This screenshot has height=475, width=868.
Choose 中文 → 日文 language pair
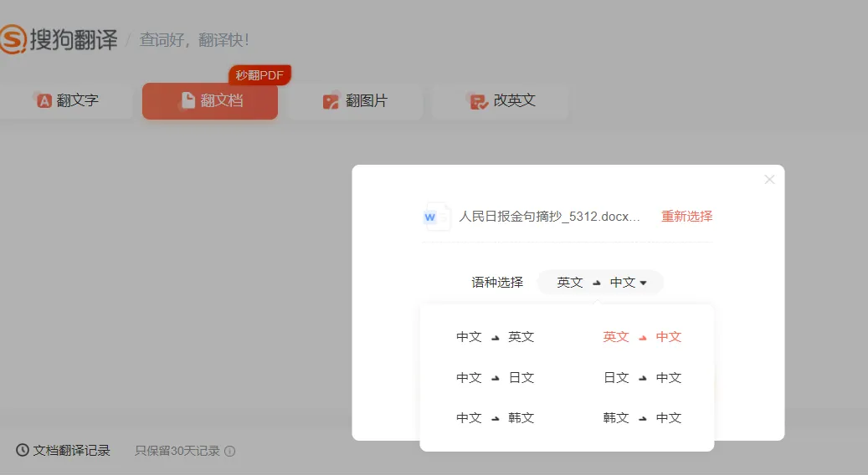click(495, 378)
